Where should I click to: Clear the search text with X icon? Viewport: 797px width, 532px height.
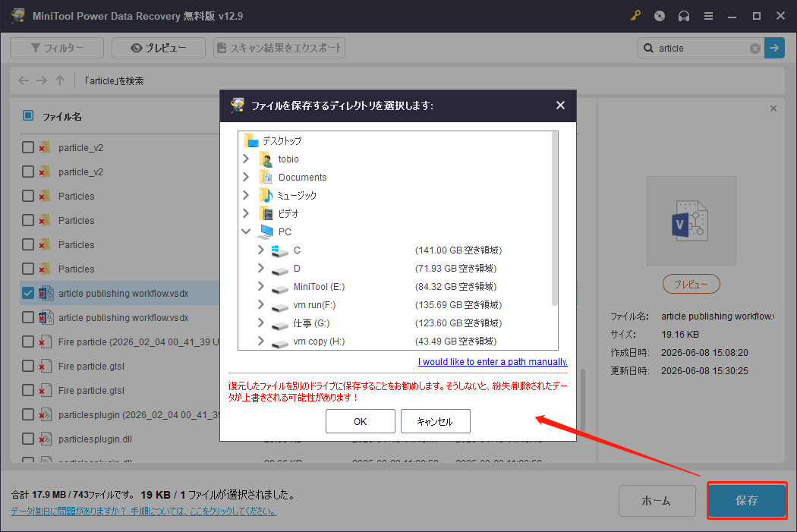pos(755,49)
